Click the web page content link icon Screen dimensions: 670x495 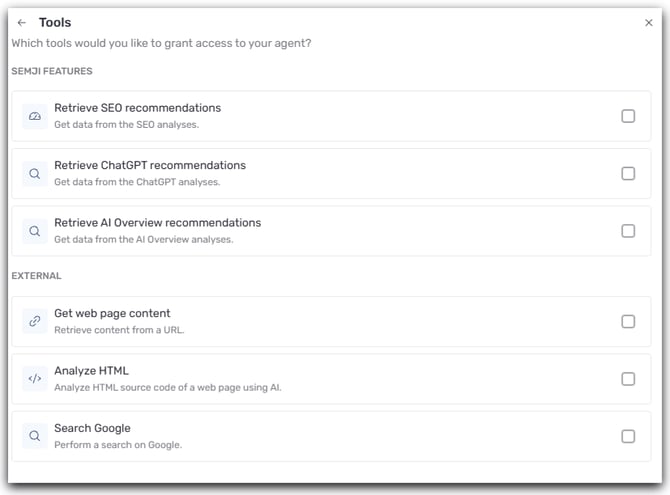tap(35, 322)
